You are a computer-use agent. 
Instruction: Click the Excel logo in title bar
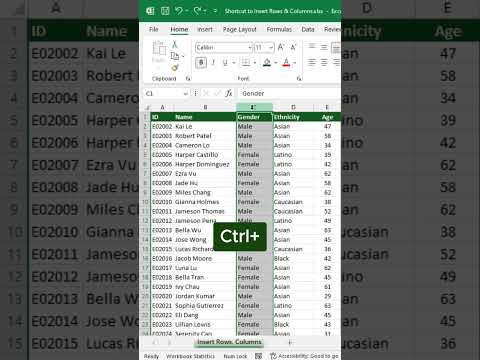[x=150, y=11]
